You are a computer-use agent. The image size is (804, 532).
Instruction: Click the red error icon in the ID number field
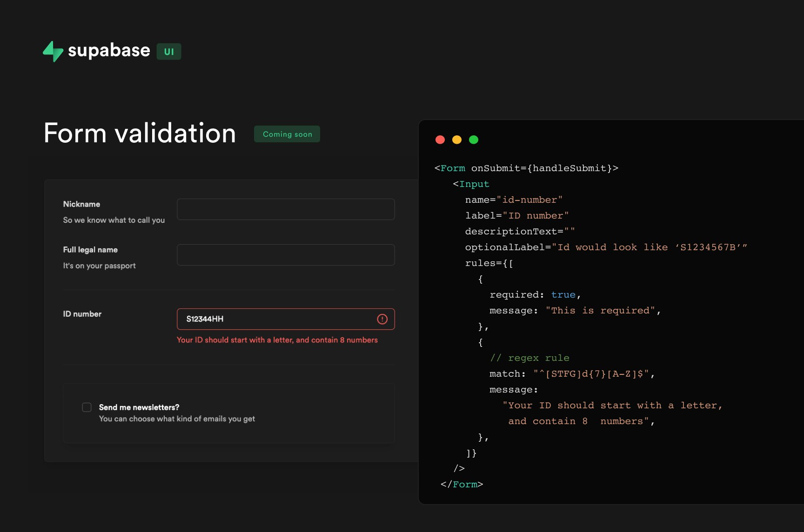pyautogui.click(x=382, y=319)
